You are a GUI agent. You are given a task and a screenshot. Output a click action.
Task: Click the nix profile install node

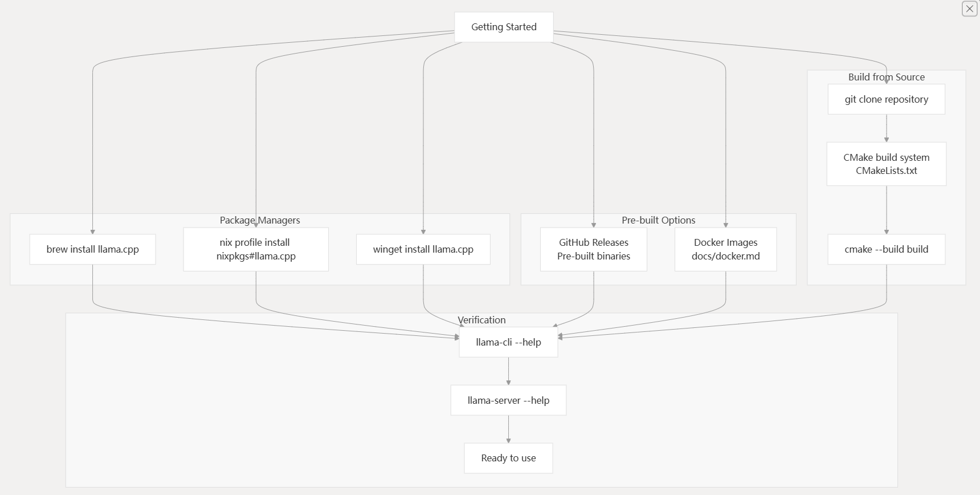click(256, 249)
